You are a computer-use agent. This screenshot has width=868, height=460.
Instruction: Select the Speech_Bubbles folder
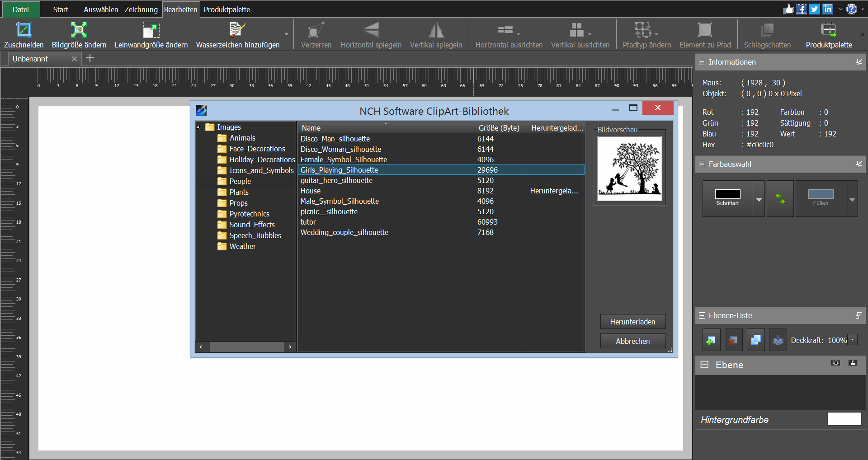(255, 235)
